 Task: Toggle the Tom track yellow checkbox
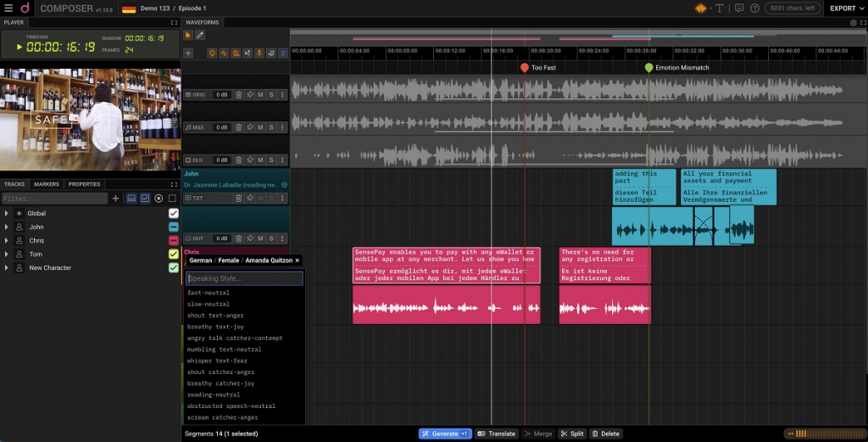(x=174, y=255)
